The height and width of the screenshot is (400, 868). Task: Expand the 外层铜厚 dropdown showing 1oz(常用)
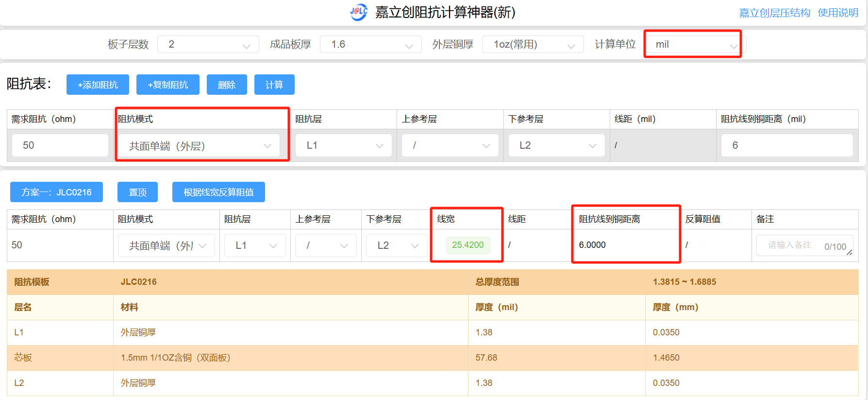pyautogui.click(x=533, y=44)
